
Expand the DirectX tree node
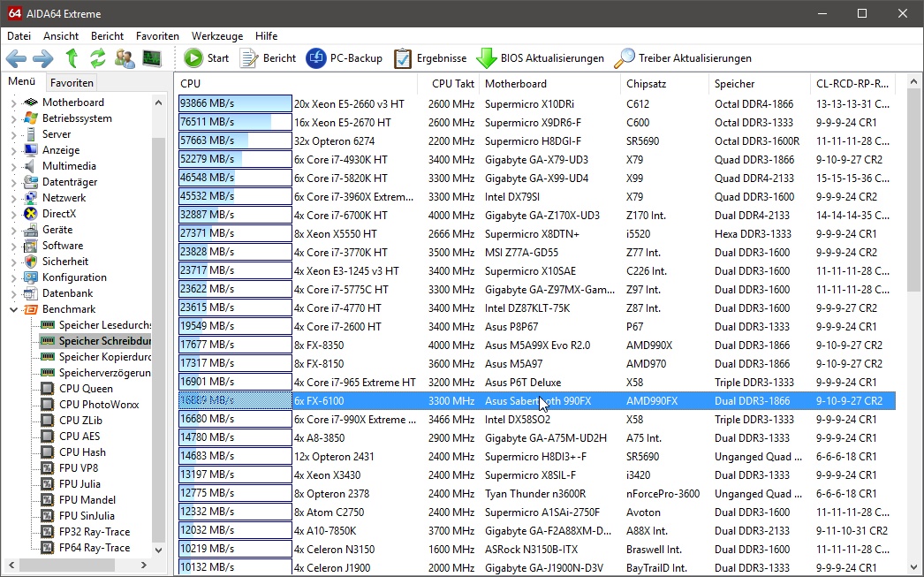(x=13, y=214)
